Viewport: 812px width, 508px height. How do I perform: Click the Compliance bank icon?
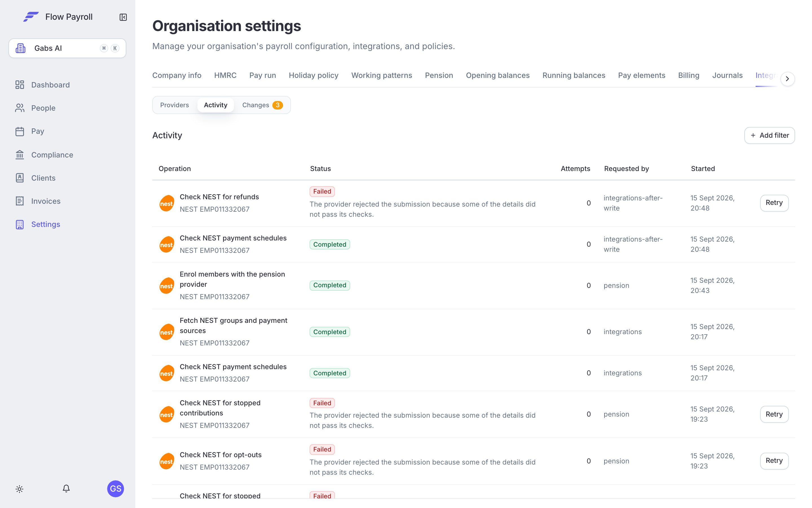coord(20,155)
